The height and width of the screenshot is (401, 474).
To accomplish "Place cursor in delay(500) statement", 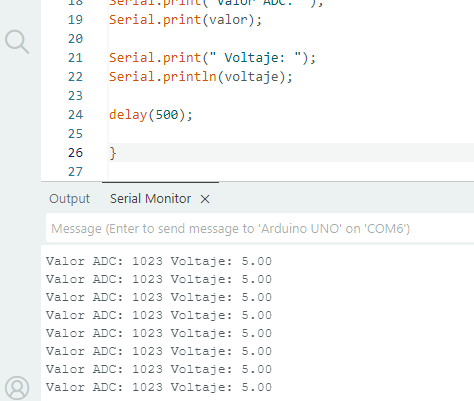I will [151, 115].
